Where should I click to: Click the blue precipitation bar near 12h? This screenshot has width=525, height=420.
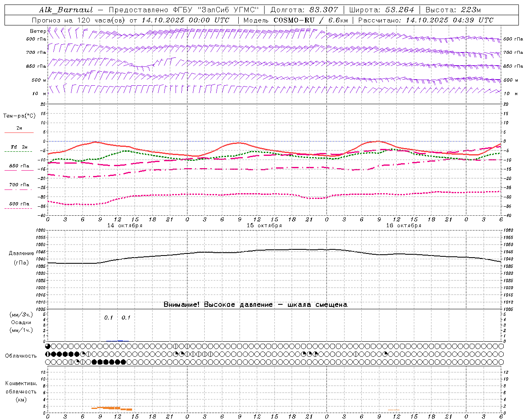[x=120, y=340]
